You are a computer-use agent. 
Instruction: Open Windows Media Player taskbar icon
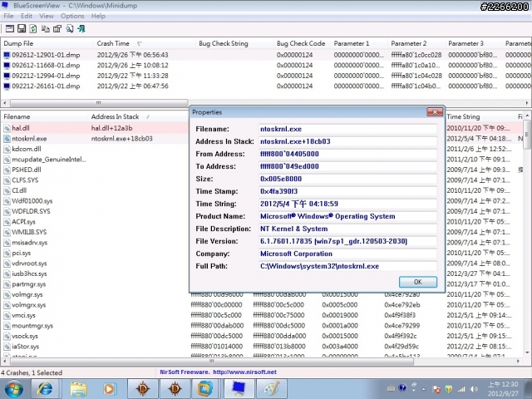[x=110, y=389]
